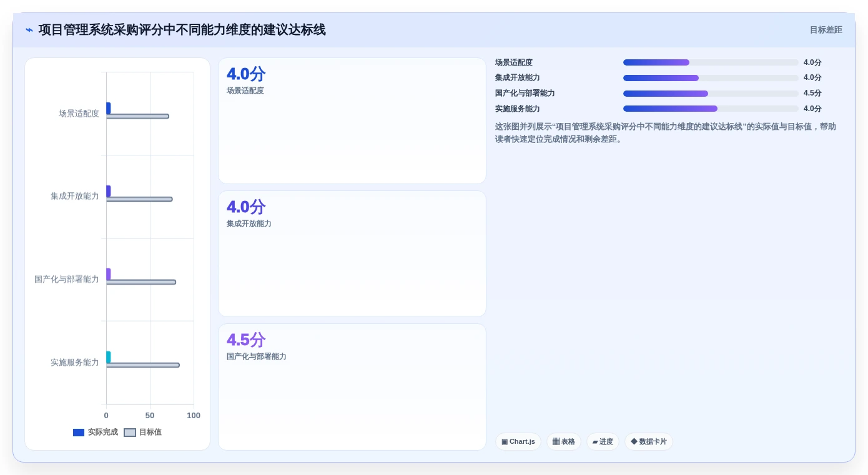
Task: Click the x-axis tick label 100
Action: [194, 416]
